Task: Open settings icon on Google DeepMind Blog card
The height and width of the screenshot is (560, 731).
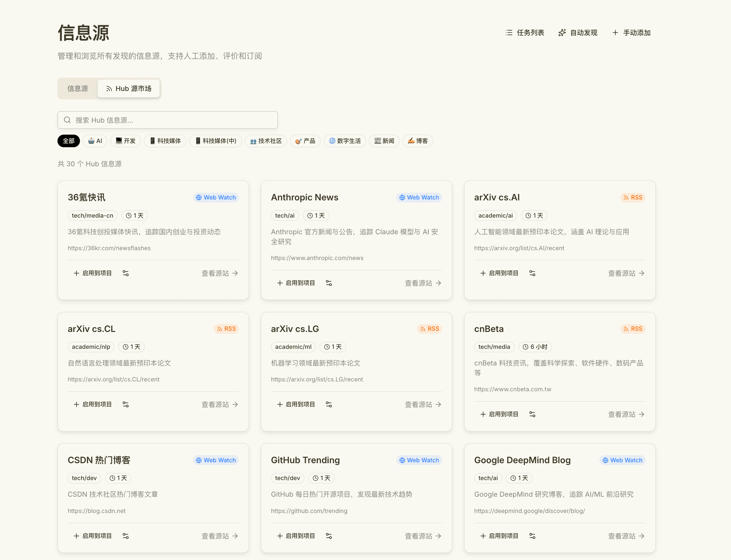Action: 532,536
